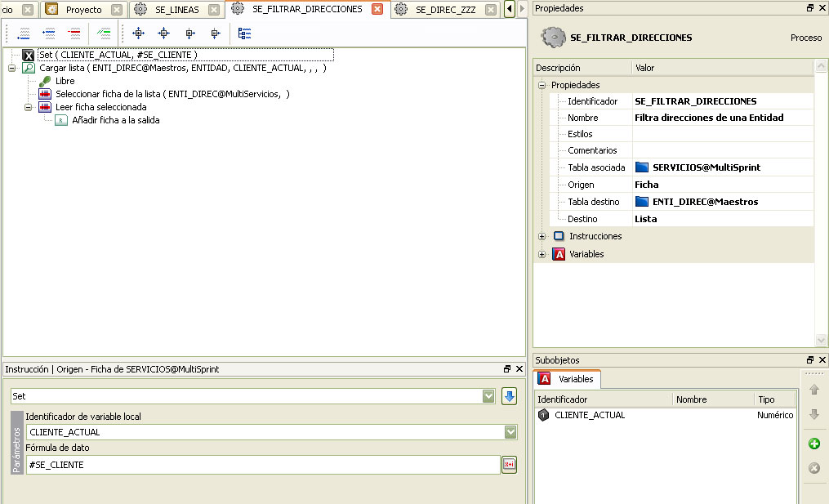This screenshot has width=829, height=504.
Task: Click the Propiedades panel scrollbar down arrow
Action: [x=821, y=340]
